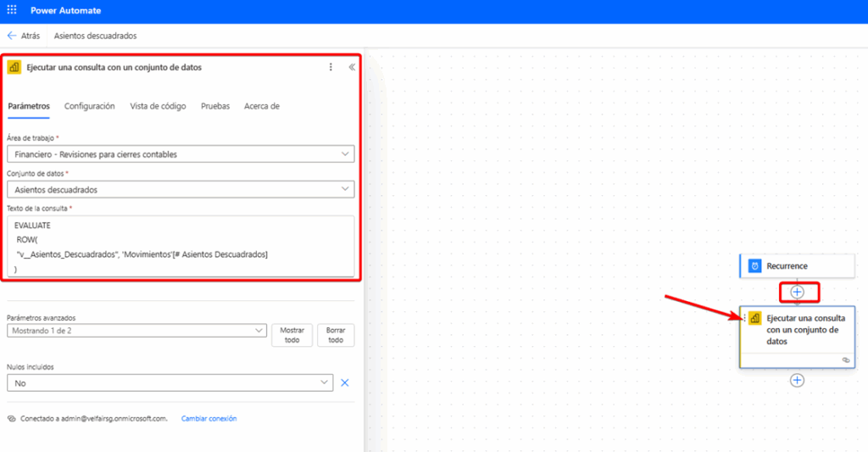Switch to the Vista de código tab
868x452 pixels.
[158, 106]
